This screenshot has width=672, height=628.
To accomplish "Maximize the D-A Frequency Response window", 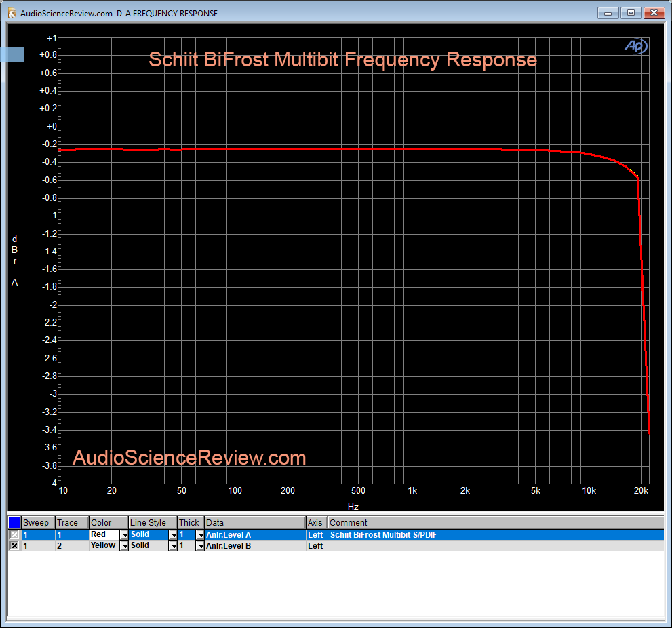I will [631, 13].
